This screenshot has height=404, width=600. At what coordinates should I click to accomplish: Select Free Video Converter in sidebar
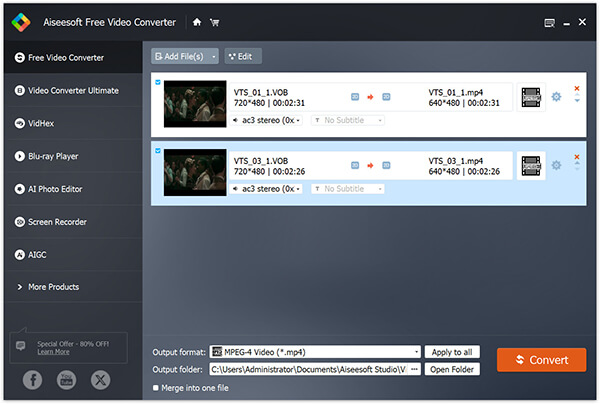pos(73,57)
